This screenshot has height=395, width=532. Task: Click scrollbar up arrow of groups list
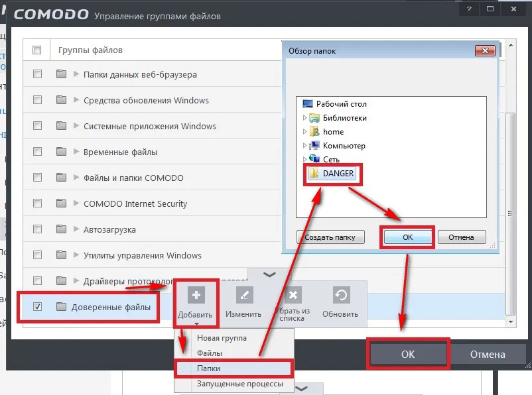511,45
